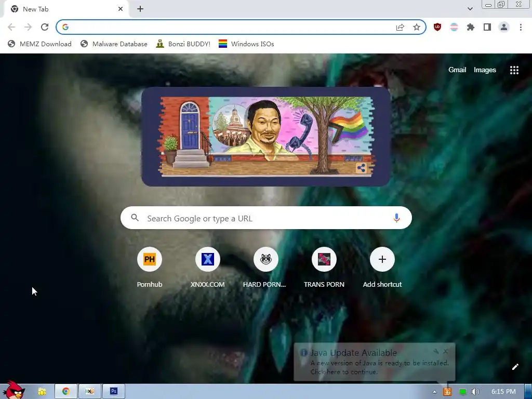Click the Google Doodle illustration
Screen dimensions: 532x399
(x=265, y=137)
